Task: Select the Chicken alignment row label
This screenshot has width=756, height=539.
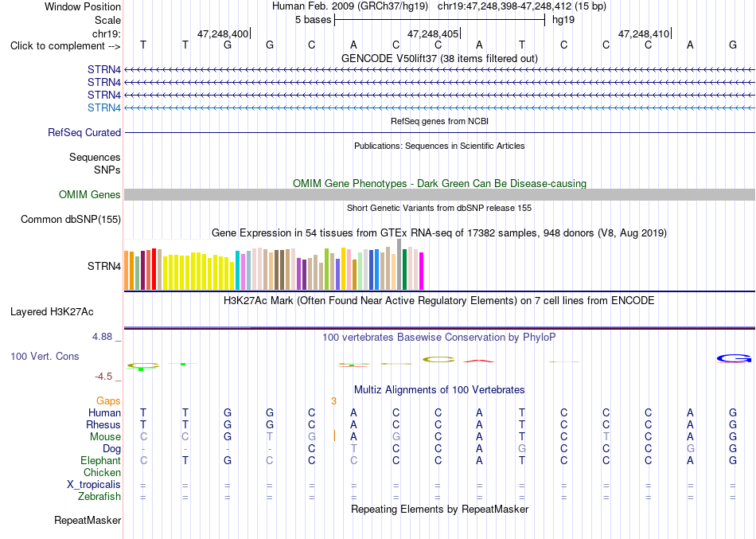Action: point(102,472)
